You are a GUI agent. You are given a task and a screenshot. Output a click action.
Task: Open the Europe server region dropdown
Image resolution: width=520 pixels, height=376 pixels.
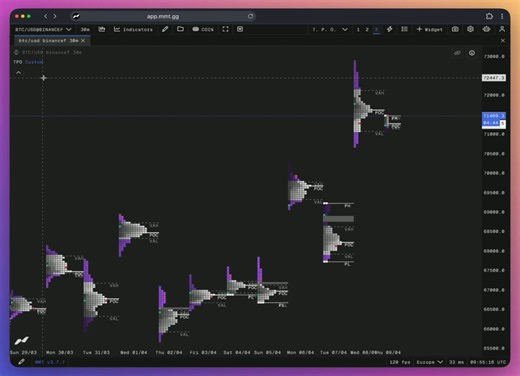click(x=430, y=362)
